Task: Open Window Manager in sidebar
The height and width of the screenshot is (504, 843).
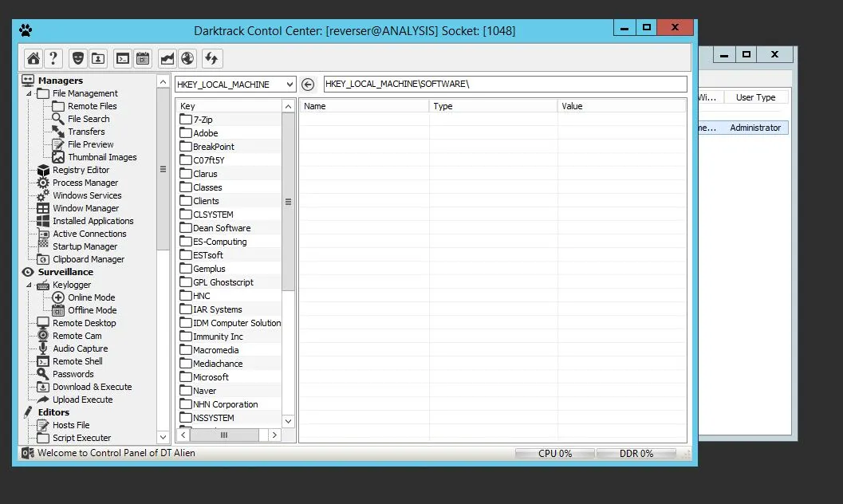Action: [x=85, y=208]
